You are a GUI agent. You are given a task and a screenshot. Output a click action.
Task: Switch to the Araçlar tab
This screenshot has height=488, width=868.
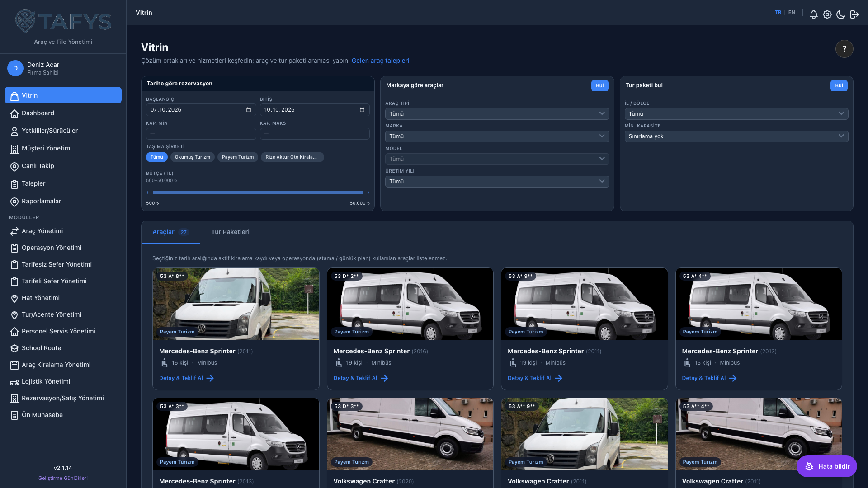(x=170, y=232)
